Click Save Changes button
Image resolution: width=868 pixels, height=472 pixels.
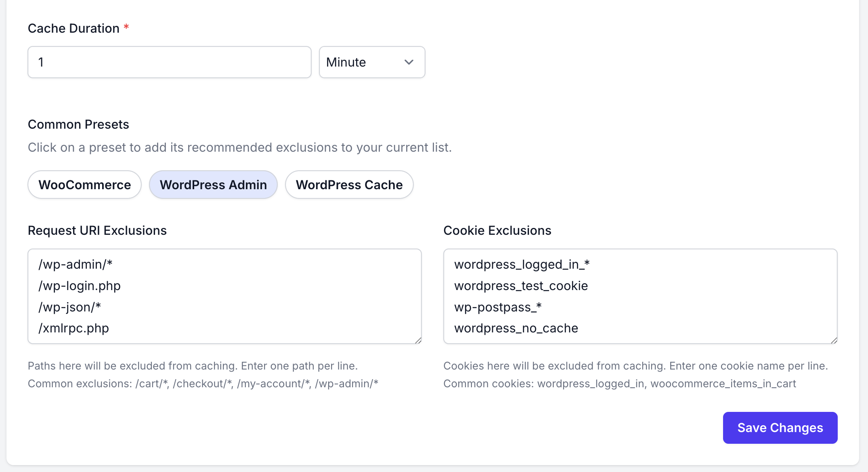(780, 428)
